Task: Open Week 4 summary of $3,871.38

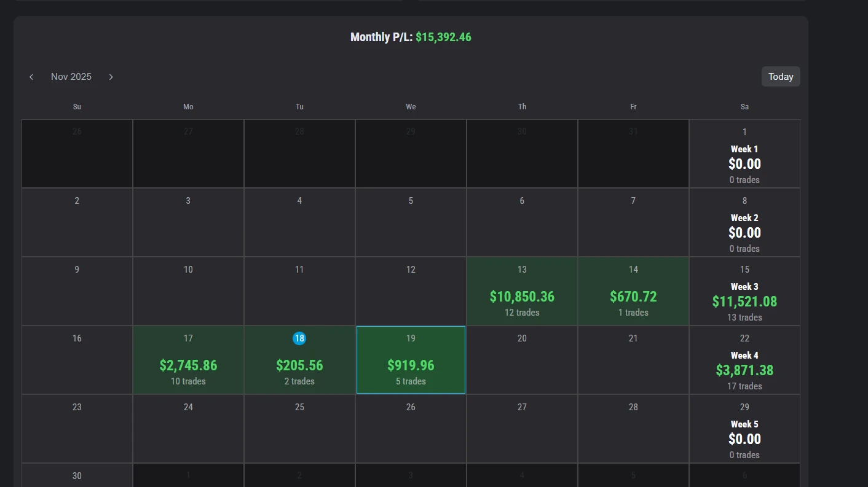Action: [744, 360]
